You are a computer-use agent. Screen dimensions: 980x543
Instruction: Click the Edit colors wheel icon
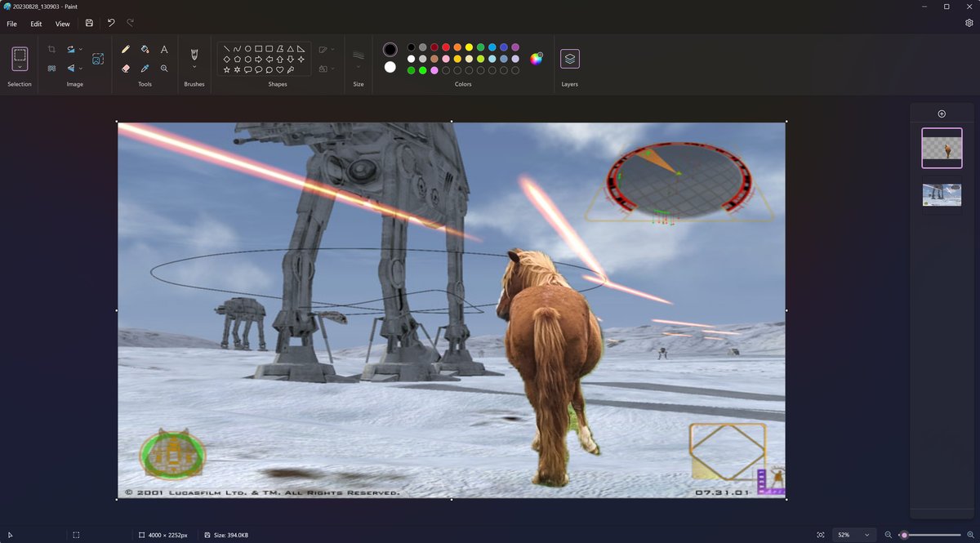537,58
